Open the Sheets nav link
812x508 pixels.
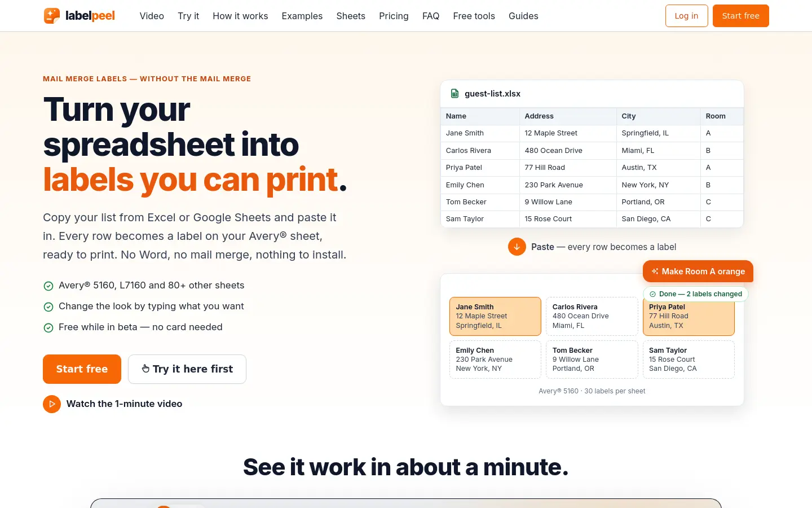pos(351,16)
